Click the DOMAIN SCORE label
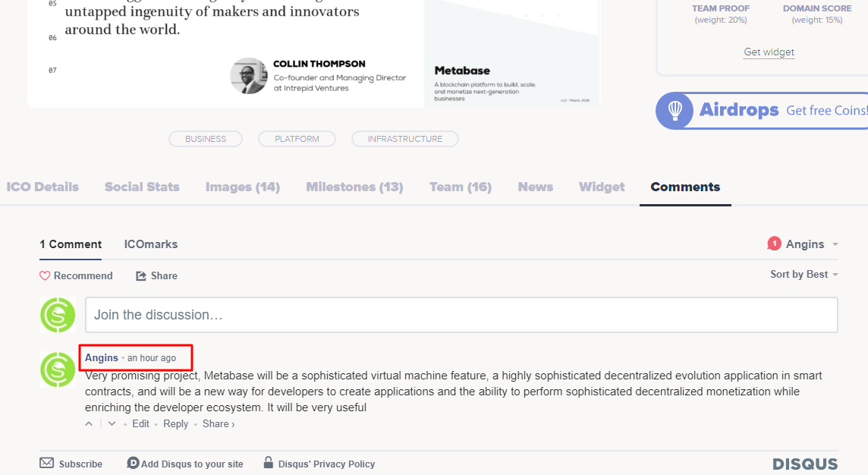This screenshot has width=868, height=475. (x=817, y=8)
